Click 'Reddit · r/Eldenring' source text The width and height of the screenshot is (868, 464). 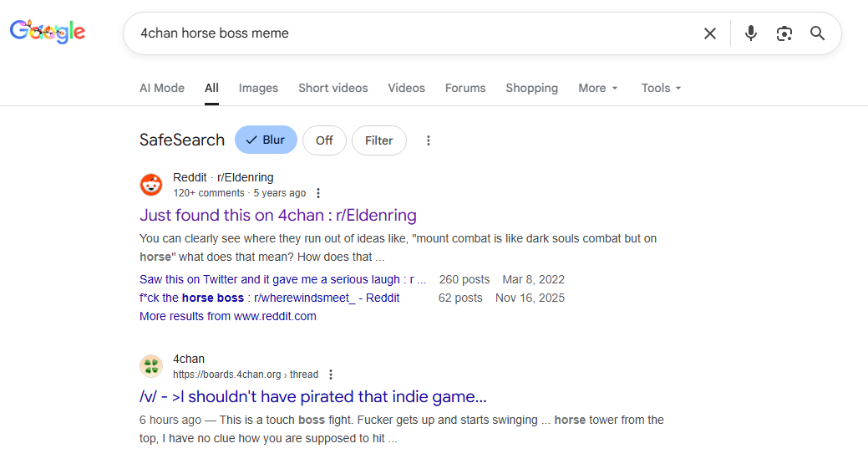[x=223, y=178]
